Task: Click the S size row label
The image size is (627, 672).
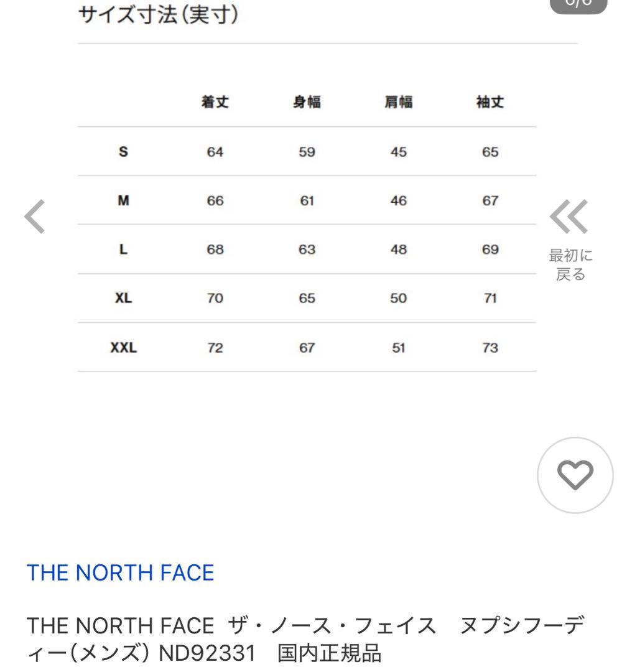Action: click(x=124, y=151)
